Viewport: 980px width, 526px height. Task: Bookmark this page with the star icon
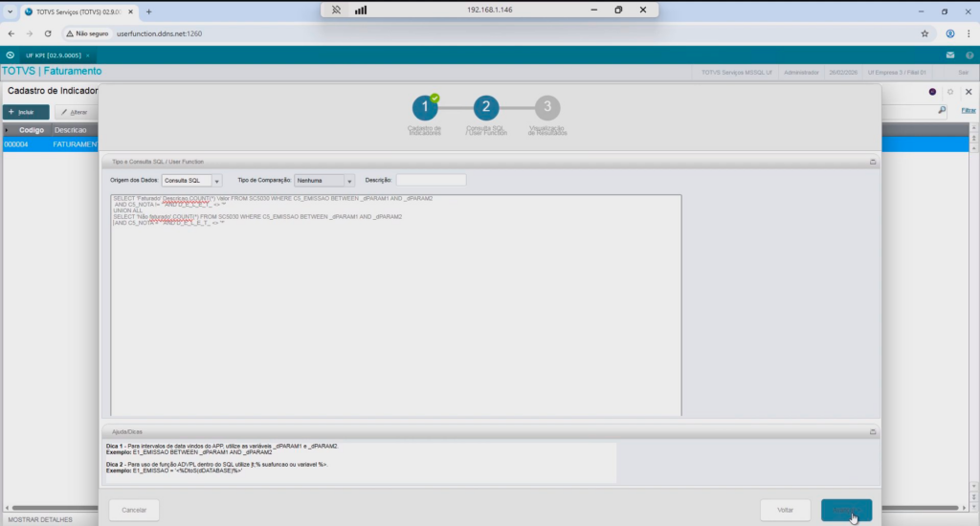point(924,33)
